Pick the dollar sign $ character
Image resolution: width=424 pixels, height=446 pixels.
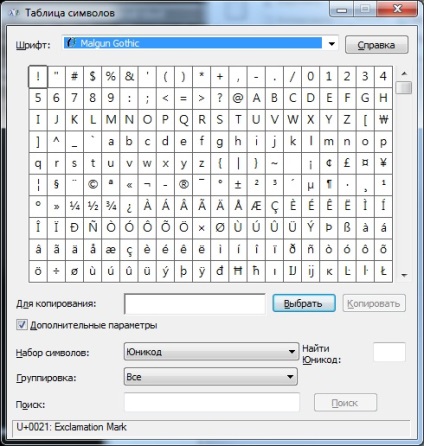click(x=92, y=77)
